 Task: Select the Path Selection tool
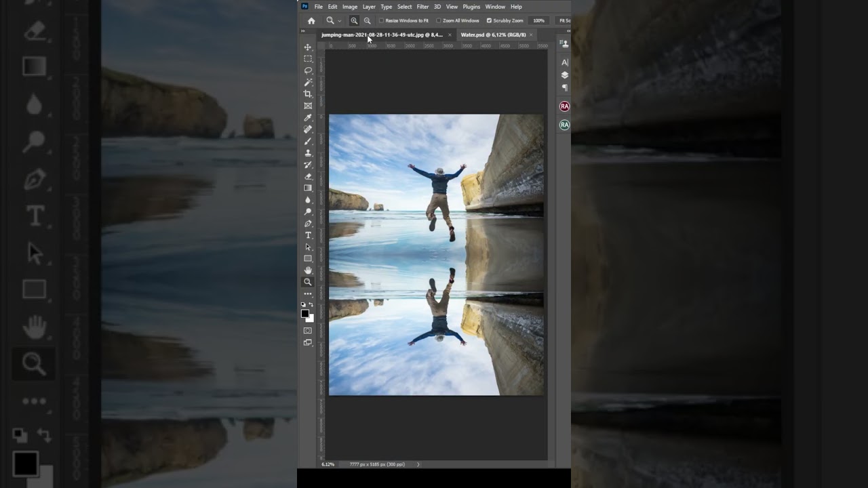click(308, 247)
